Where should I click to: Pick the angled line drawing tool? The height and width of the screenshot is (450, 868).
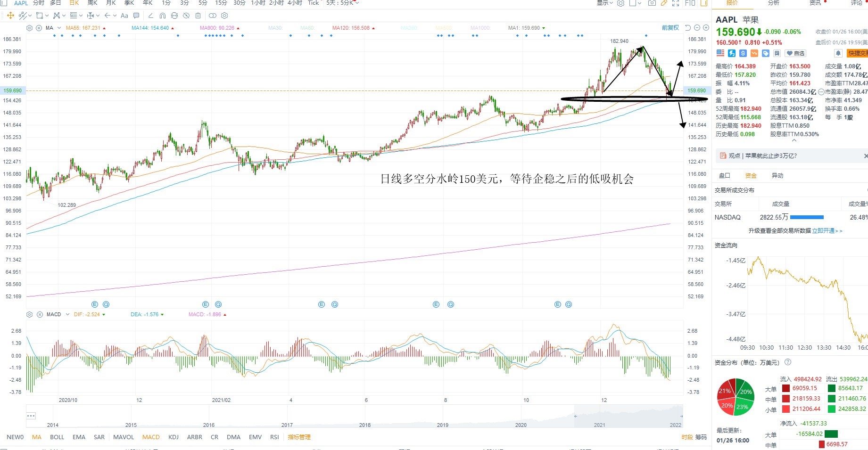click(151, 16)
